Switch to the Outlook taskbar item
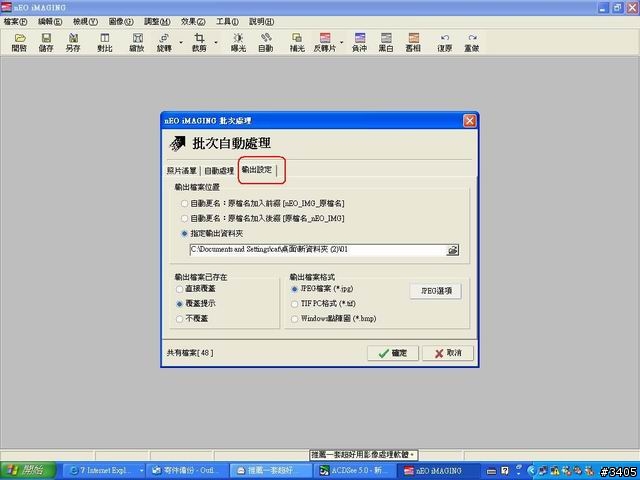This screenshot has height=480, width=640. 188,471
